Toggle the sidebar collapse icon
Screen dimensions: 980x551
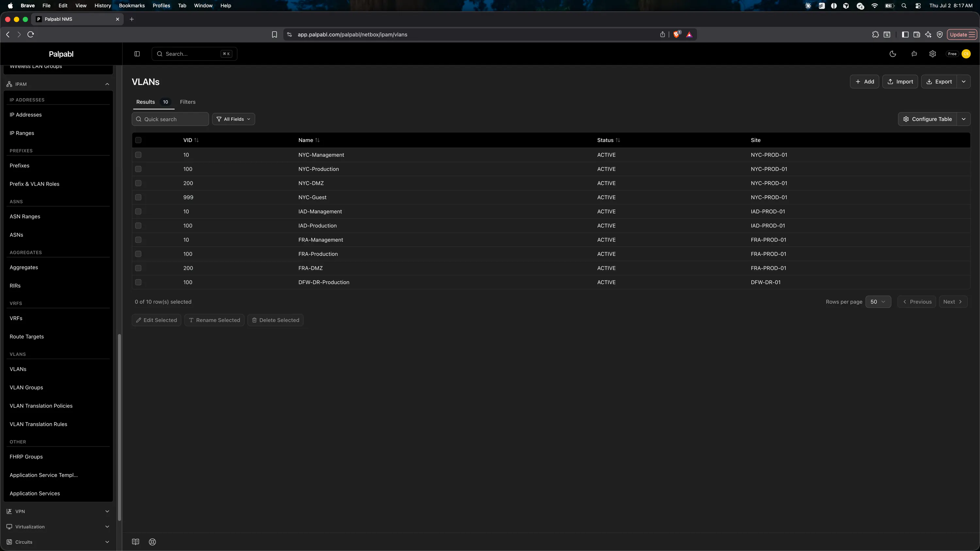[137, 54]
